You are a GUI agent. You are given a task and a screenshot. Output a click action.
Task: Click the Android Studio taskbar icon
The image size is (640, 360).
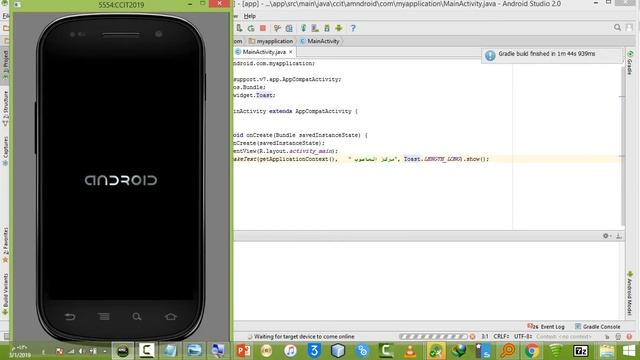[x=436, y=351]
